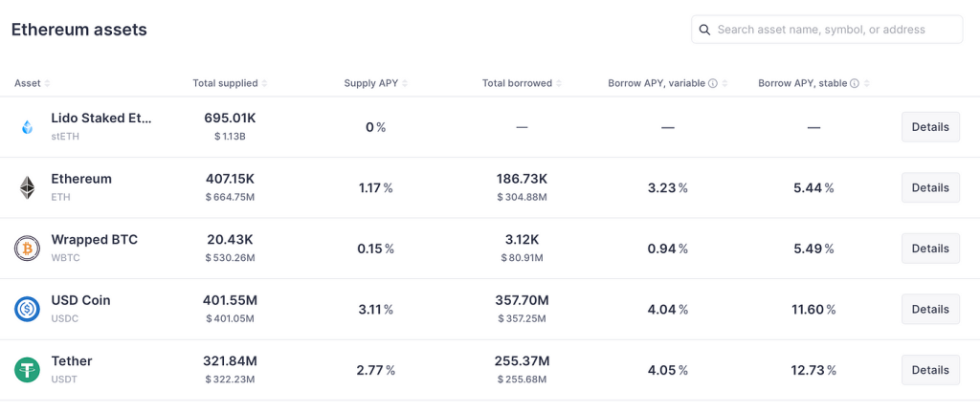Image resolution: width=980 pixels, height=412 pixels.
Task: Click the 2.77% supply APY
Action: tap(375, 370)
